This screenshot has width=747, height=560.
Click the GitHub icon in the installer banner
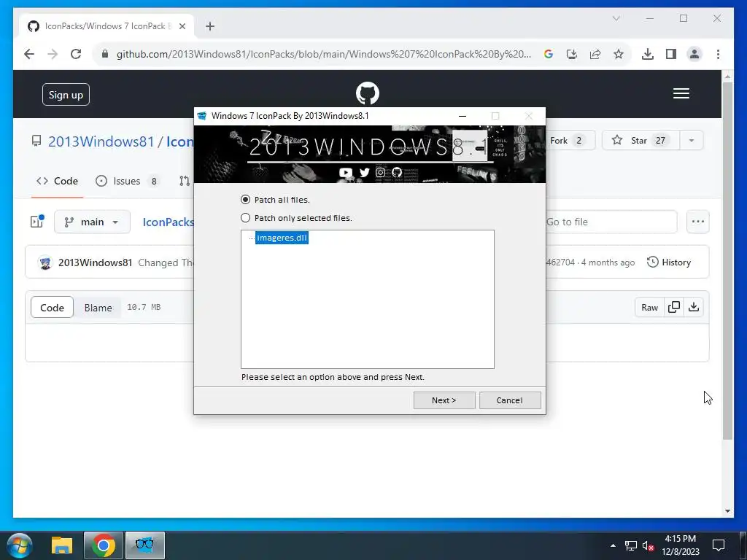(x=396, y=172)
